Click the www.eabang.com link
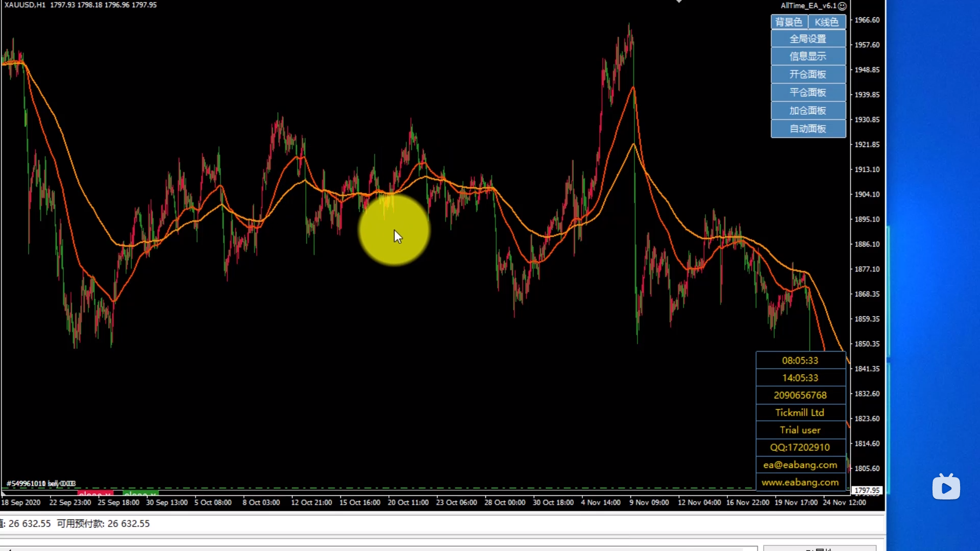 coord(800,482)
